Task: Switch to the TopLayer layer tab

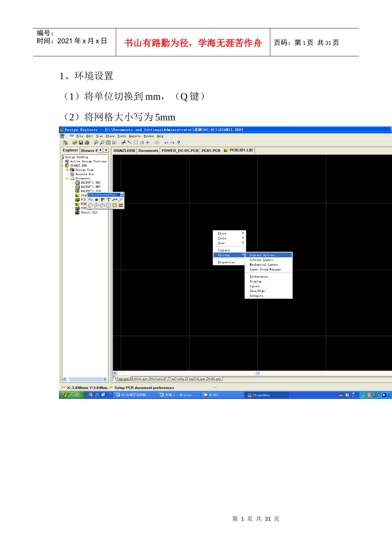Action: click(x=123, y=379)
